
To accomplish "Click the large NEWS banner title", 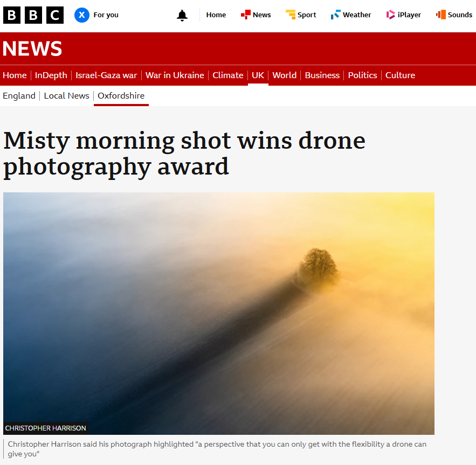I will (32, 48).
